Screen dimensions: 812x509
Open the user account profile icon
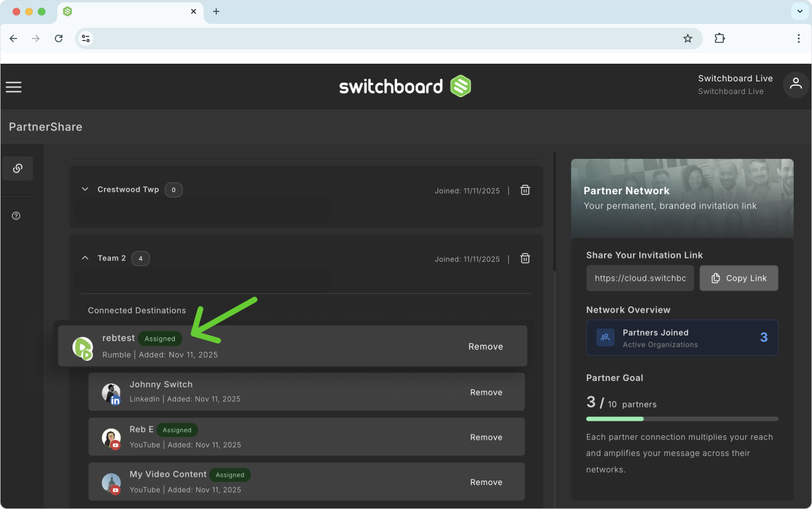pos(796,84)
